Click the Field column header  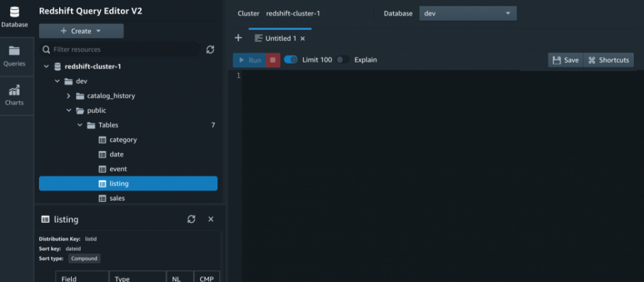[82, 277]
